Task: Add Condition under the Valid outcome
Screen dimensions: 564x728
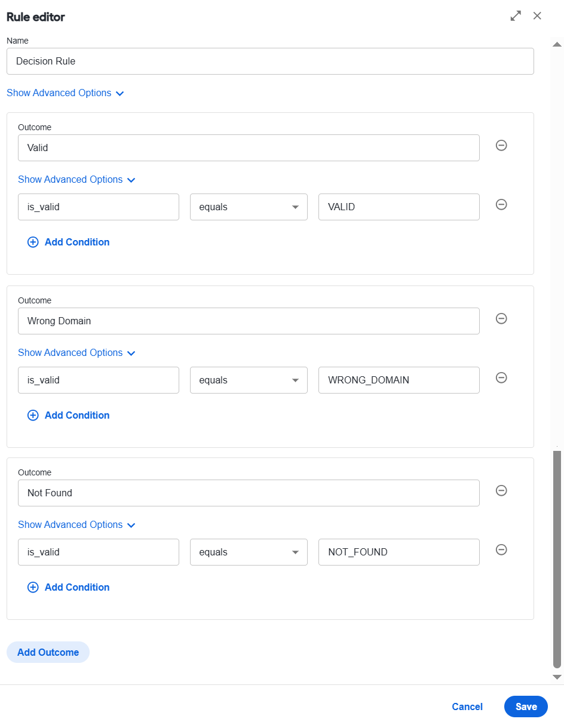Action: pyautogui.click(x=69, y=242)
